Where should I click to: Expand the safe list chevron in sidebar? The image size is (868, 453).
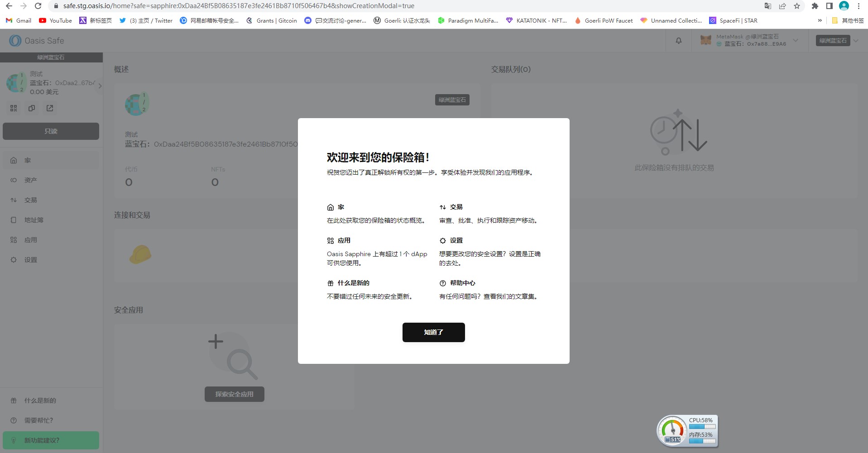pyautogui.click(x=100, y=86)
